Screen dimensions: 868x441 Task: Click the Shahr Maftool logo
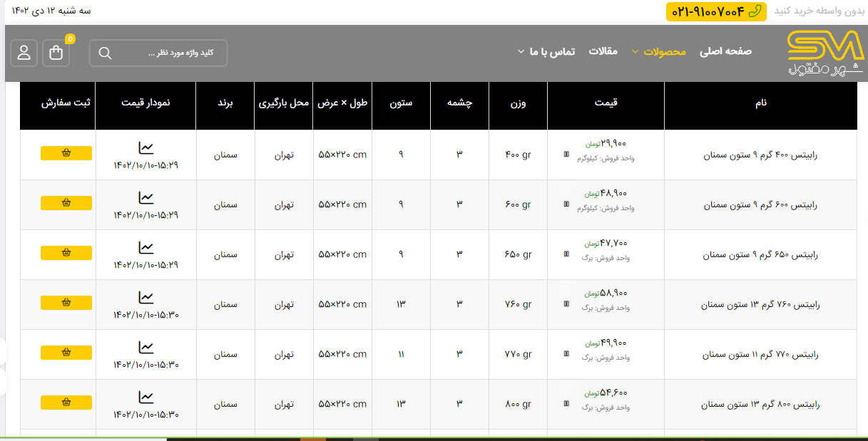(825, 53)
